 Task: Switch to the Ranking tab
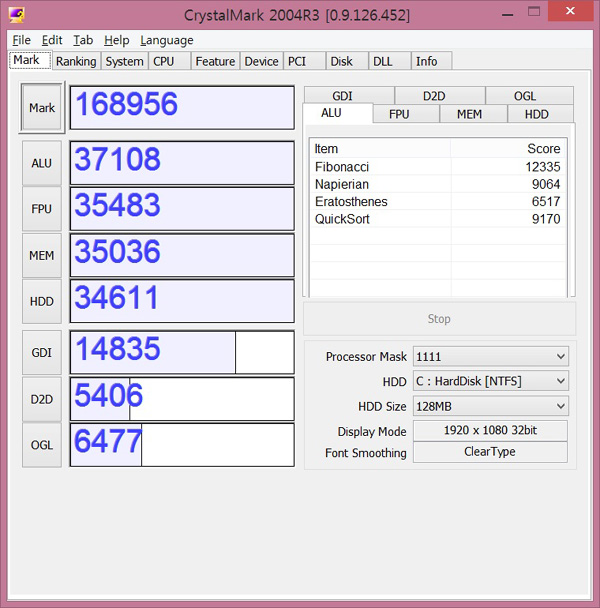coord(76,61)
